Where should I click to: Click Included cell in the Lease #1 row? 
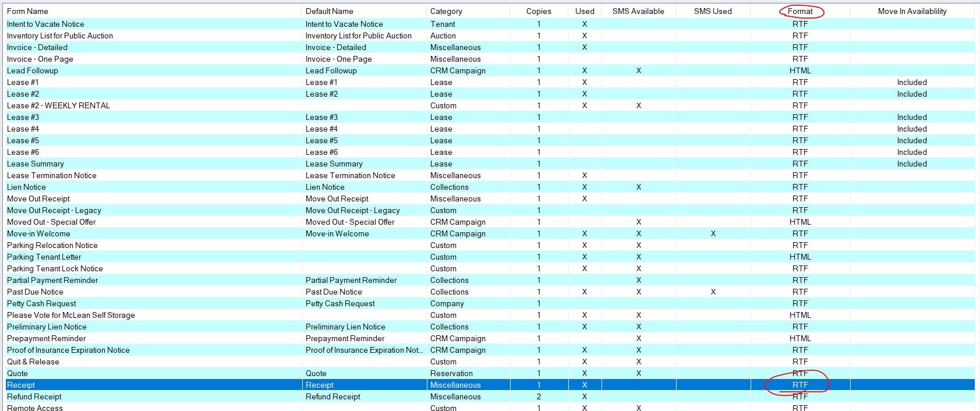pyautogui.click(x=912, y=82)
